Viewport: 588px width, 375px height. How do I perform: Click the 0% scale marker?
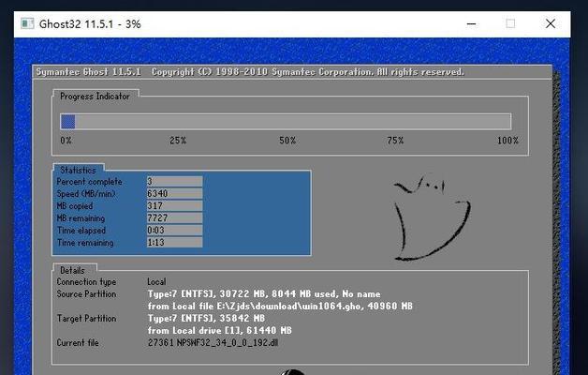coord(66,141)
